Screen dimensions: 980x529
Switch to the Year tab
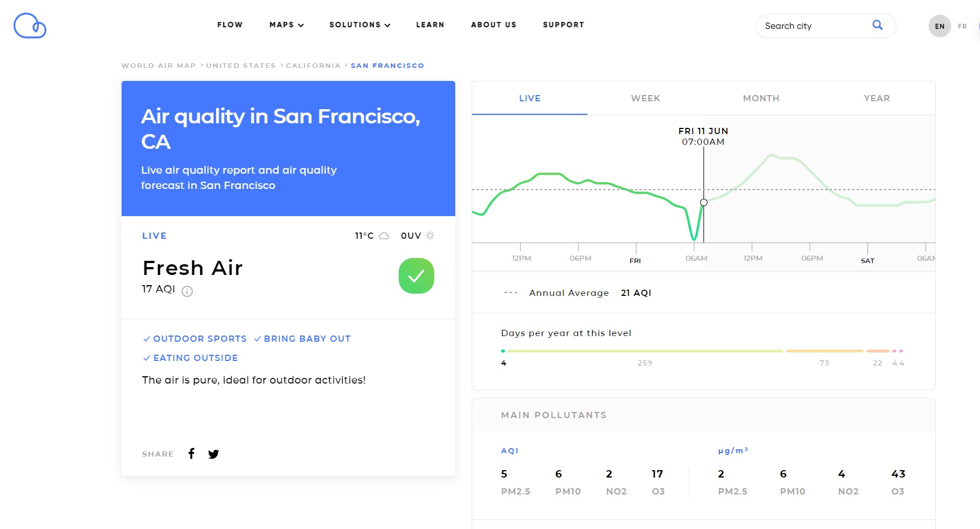[x=877, y=98]
